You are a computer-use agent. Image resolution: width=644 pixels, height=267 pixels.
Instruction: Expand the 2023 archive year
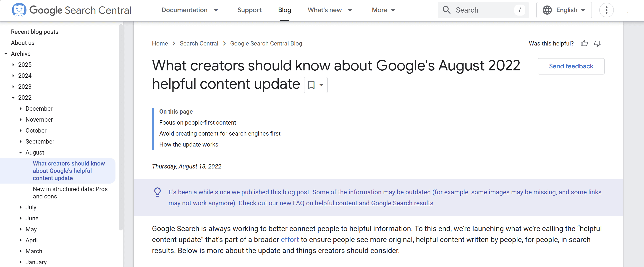tap(13, 87)
